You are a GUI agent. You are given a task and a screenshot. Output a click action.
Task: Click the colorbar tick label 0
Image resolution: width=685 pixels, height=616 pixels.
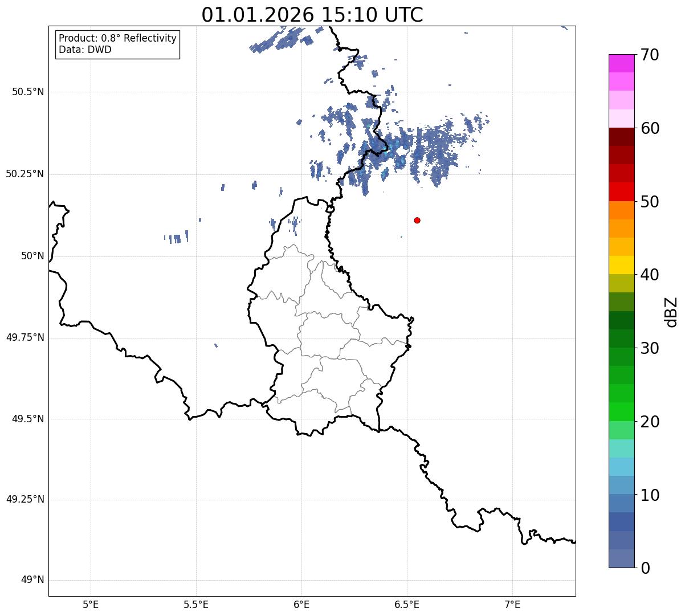(645, 568)
